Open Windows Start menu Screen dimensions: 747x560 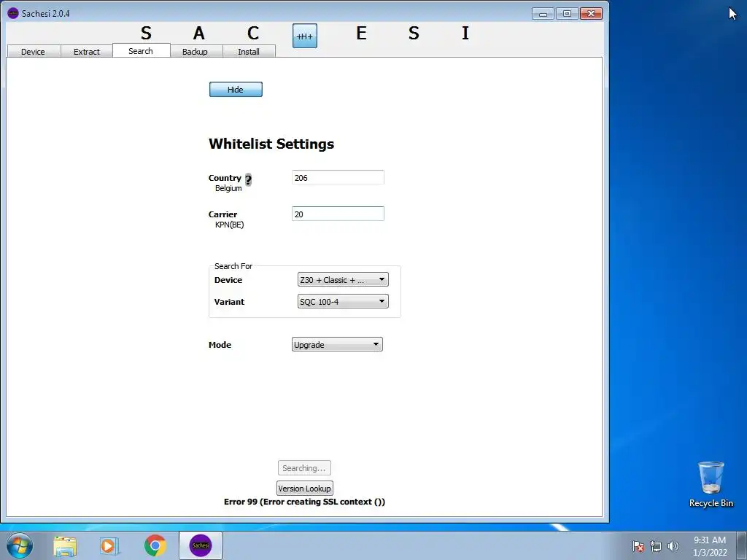[x=20, y=545]
